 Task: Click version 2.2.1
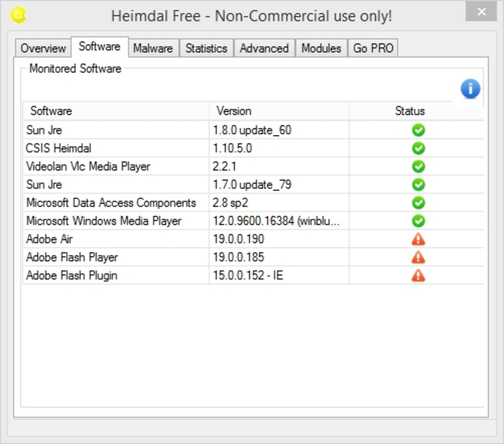coord(225,167)
